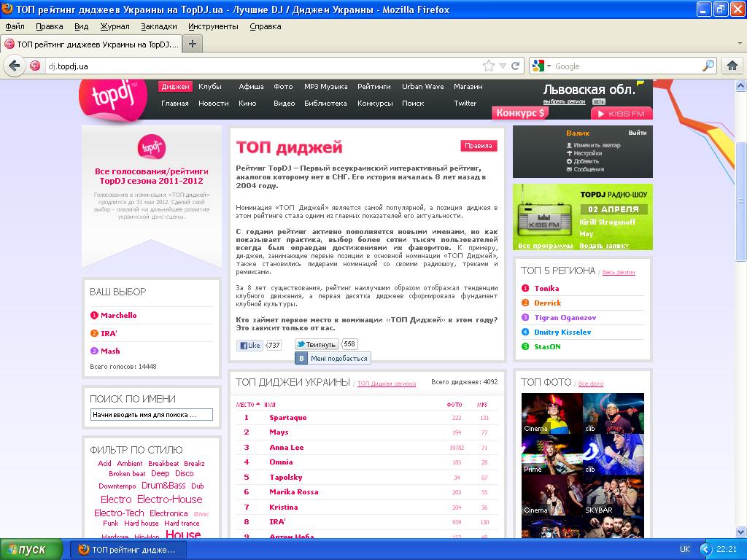
Task: Open Новости navigation link
Action: [214, 103]
